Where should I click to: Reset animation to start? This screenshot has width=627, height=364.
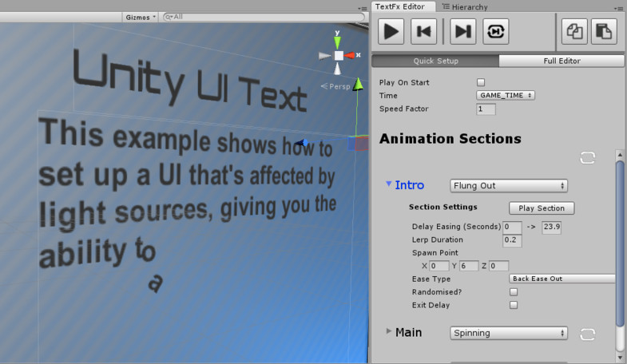(x=424, y=31)
